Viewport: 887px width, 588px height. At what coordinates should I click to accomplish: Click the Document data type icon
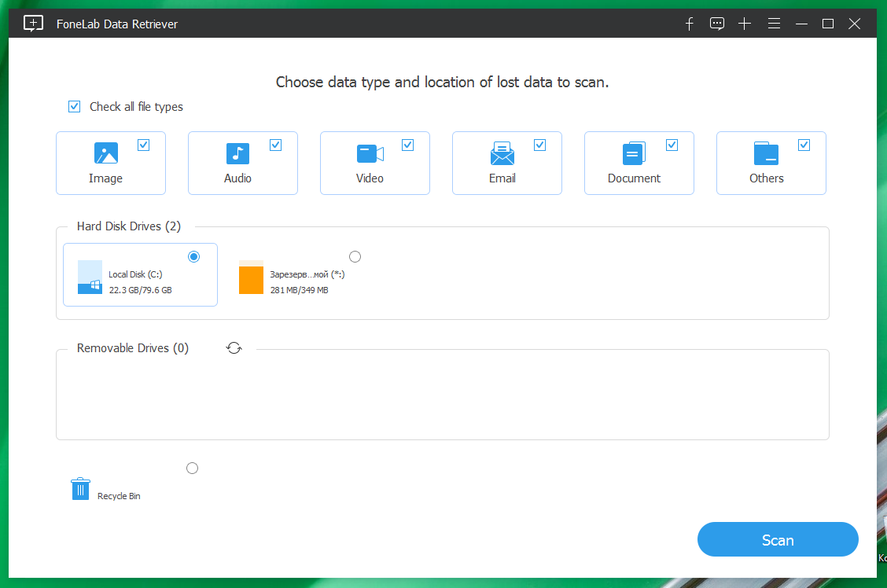tap(634, 153)
